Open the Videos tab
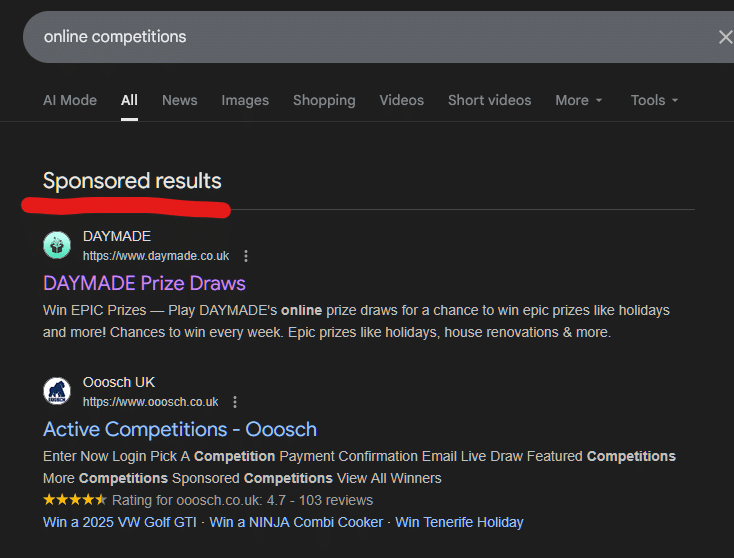Screen dimensions: 734x558 click(402, 100)
